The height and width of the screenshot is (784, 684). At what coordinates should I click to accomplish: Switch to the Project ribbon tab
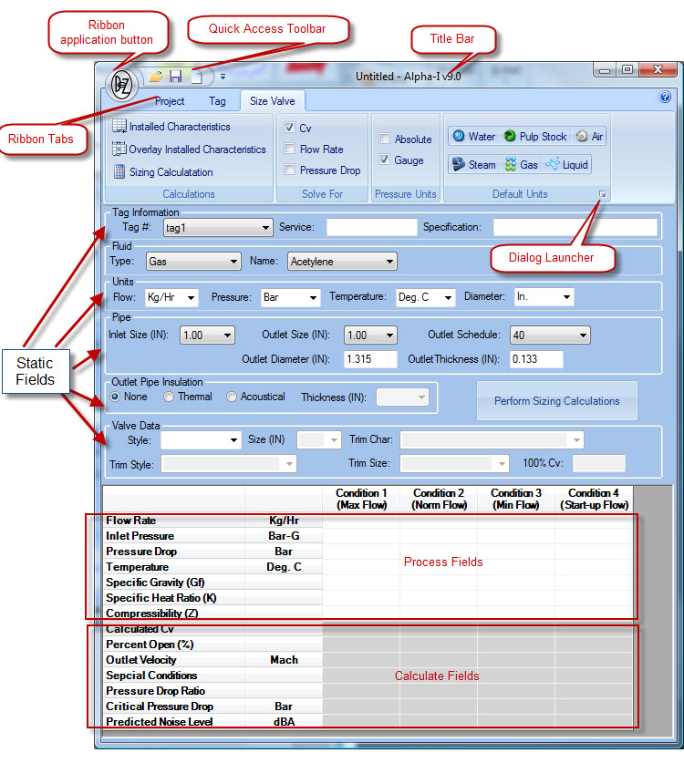(169, 101)
